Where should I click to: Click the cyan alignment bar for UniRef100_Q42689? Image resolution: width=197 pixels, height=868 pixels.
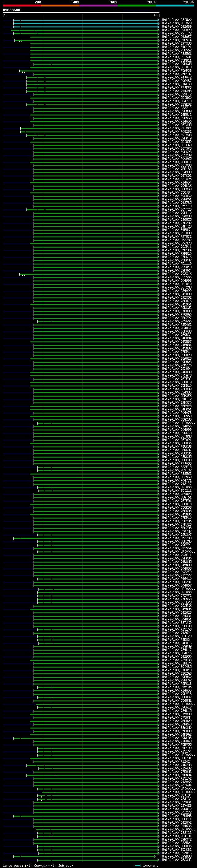86,26
